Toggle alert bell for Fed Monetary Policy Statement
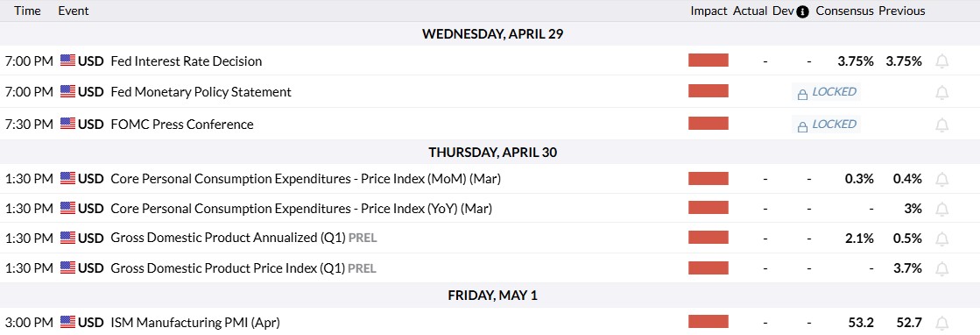Viewport: 980px width, 335px height. (941, 93)
